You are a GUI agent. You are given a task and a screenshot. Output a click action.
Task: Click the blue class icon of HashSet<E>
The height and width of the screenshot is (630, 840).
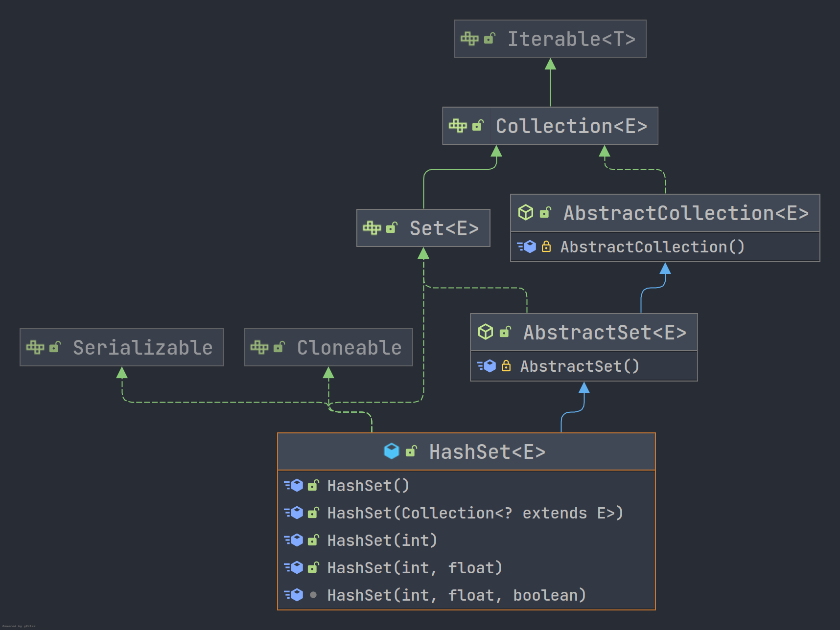click(x=392, y=451)
